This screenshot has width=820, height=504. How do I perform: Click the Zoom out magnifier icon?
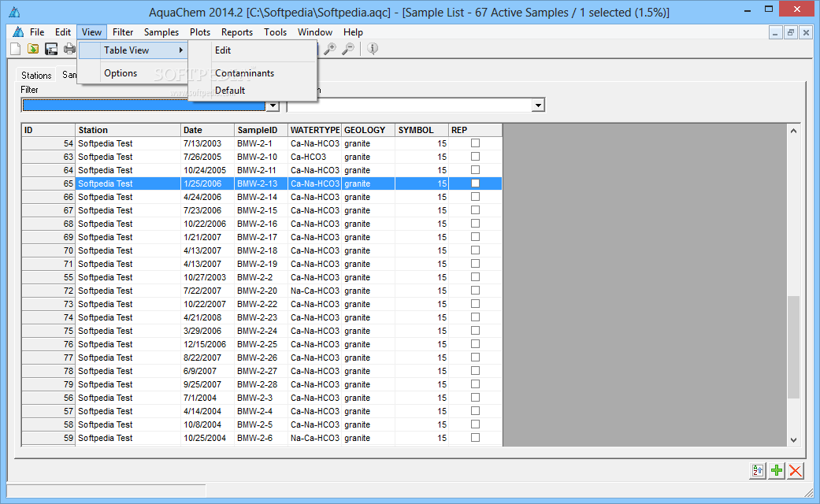pyautogui.click(x=347, y=49)
